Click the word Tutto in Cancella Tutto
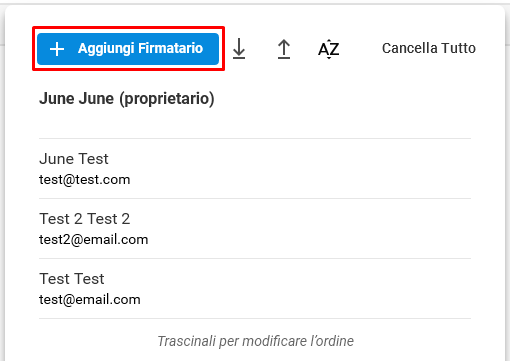 (x=458, y=48)
